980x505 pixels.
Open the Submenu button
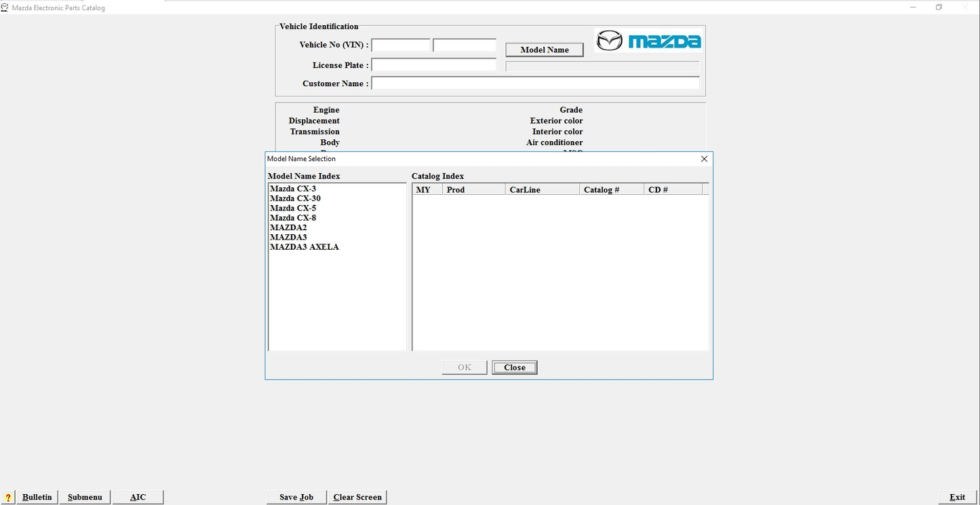[x=85, y=498]
